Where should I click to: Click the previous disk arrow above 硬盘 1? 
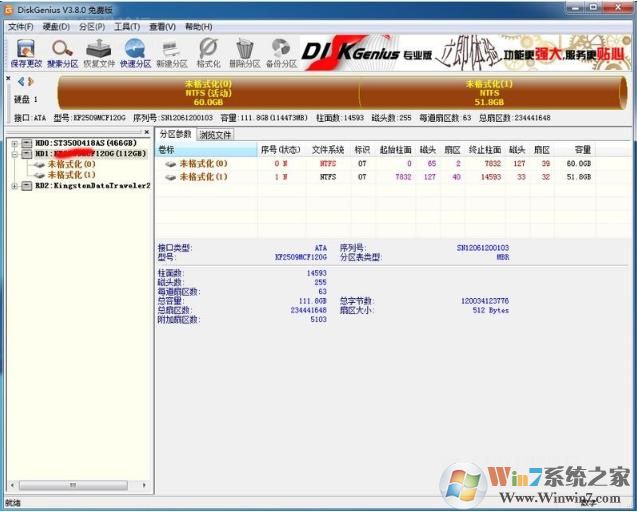coord(20,81)
